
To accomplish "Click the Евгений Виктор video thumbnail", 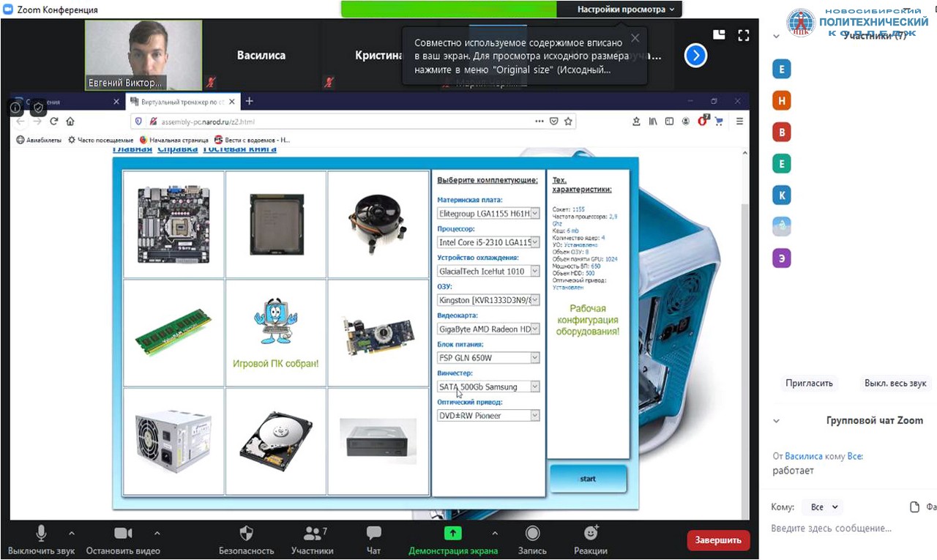I will click(143, 56).
